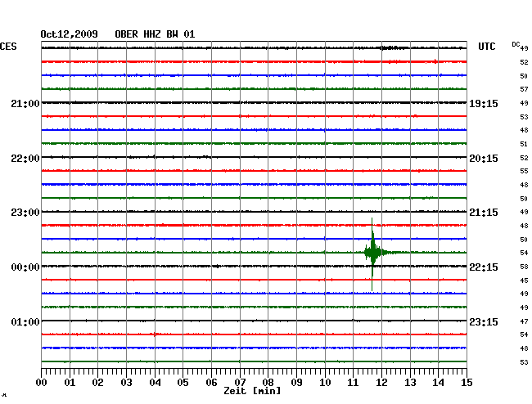Click the Zeit [min] axis title
The width and height of the screenshot is (532, 404).
pyautogui.click(x=252, y=391)
